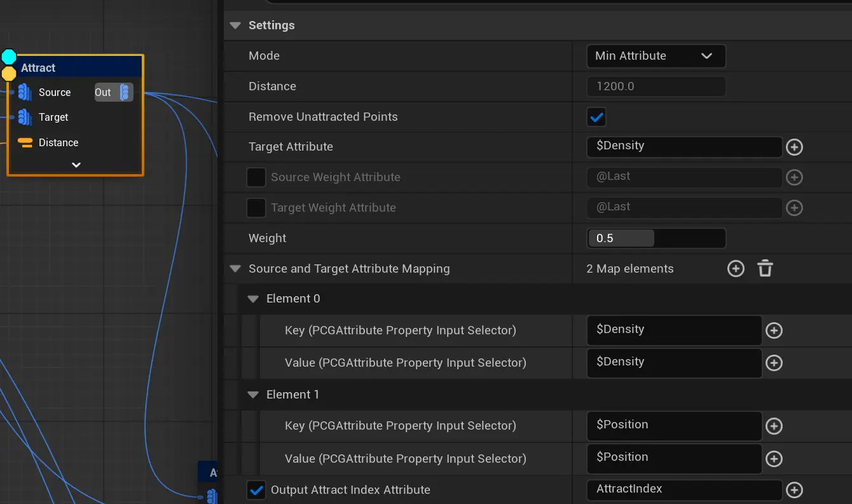The image size is (852, 504).
Task: Click plus icon beside Target Attribute field
Action: (794, 147)
